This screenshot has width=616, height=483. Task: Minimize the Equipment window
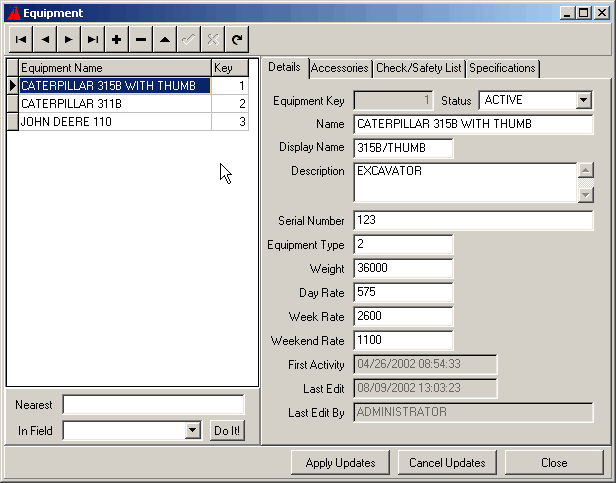pyautogui.click(x=567, y=13)
